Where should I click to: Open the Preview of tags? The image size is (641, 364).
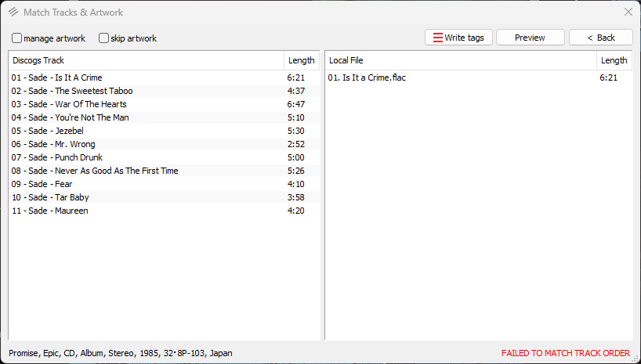[x=530, y=38]
